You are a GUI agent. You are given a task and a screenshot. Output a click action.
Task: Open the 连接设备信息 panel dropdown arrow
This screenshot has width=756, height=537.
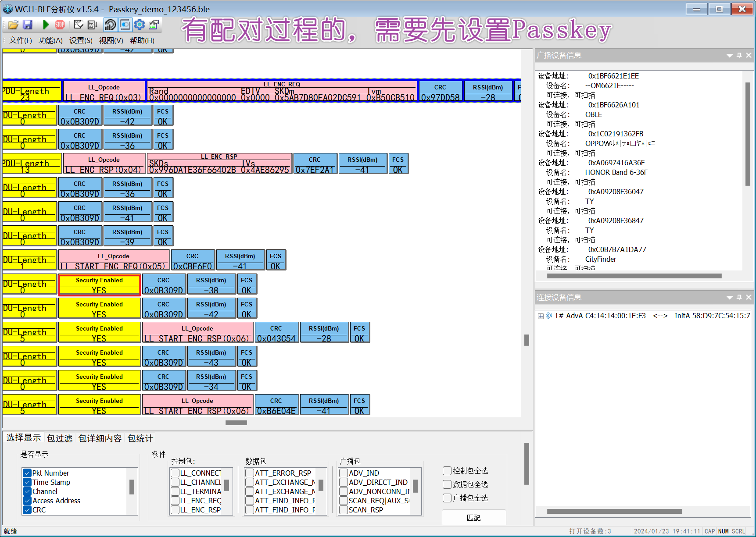click(729, 298)
